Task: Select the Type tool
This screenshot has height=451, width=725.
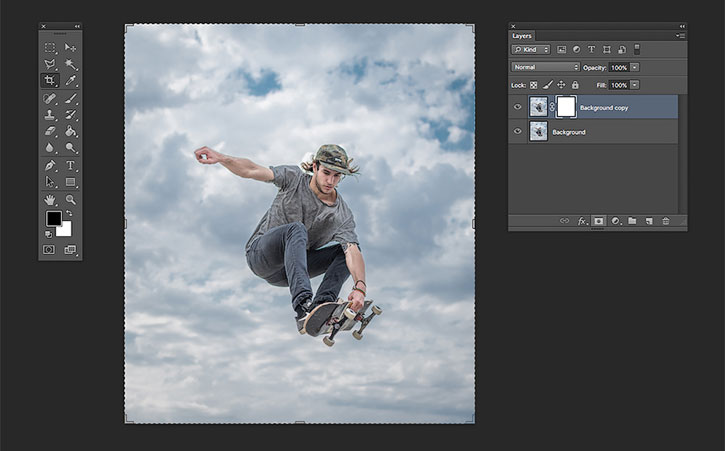Action: point(70,165)
